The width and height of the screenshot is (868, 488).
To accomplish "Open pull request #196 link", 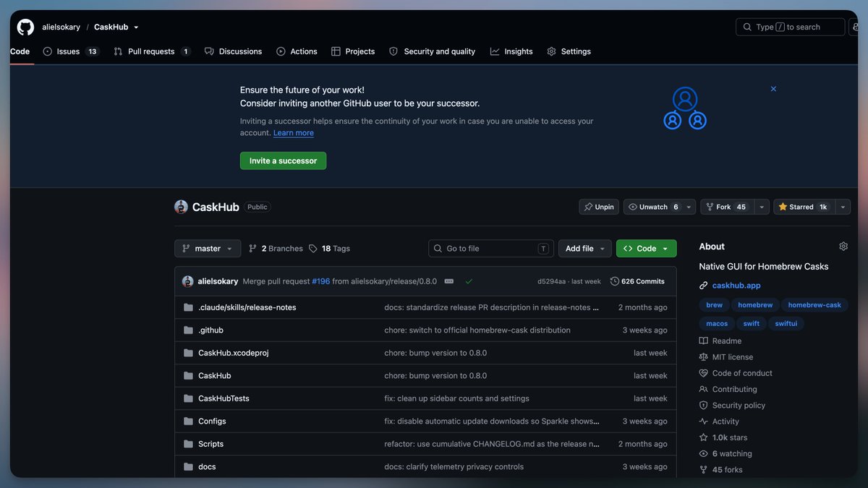I will pyautogui.click(x=320, y=281).
